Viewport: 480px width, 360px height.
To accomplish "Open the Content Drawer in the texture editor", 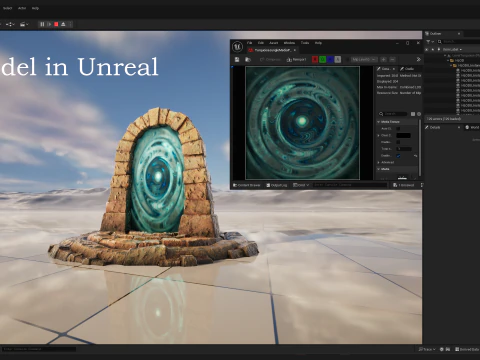I will click(247, 185).
